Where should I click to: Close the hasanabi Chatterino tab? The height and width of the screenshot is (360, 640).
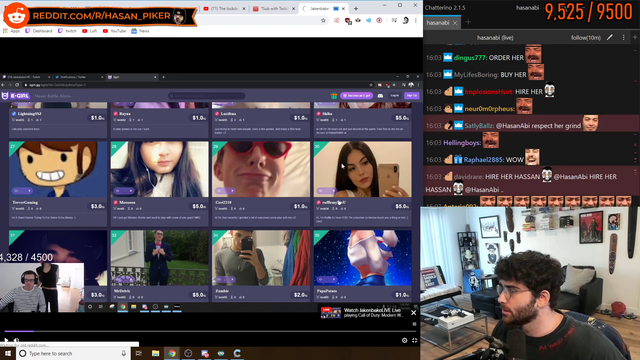coord(455,23)
